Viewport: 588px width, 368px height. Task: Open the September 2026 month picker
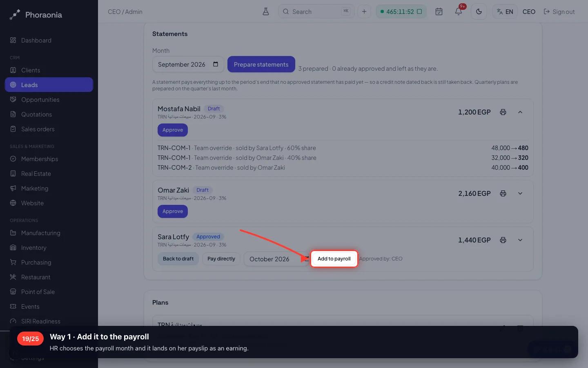(188, 65)
